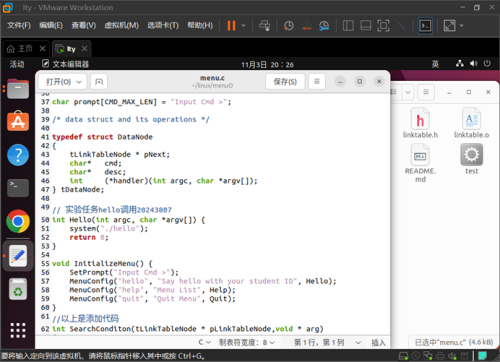Open the 虚拟机(M) menu

pyautogui.click(x=121, y=25)
